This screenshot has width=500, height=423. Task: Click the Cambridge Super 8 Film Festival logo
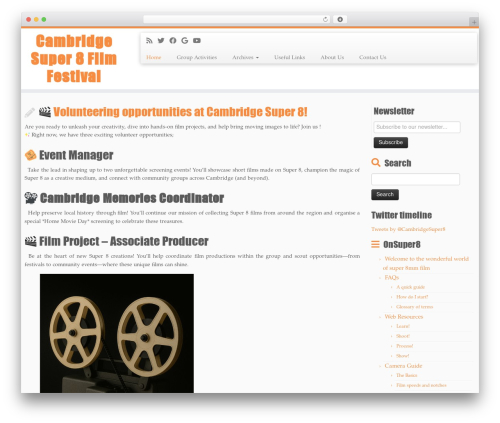(x=74, y=59)
